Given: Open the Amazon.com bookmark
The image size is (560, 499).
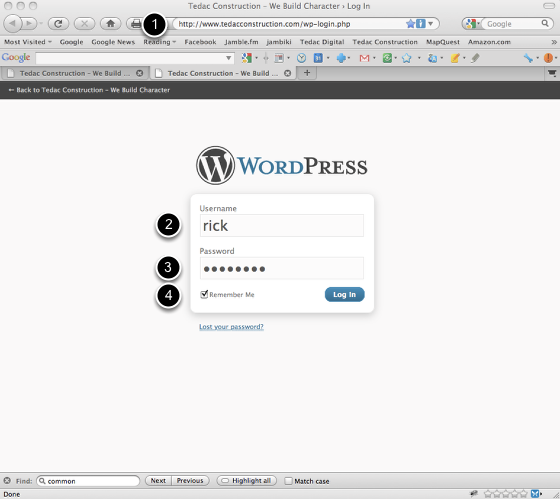Looking at the screenshot, I should tap(489, 42).
